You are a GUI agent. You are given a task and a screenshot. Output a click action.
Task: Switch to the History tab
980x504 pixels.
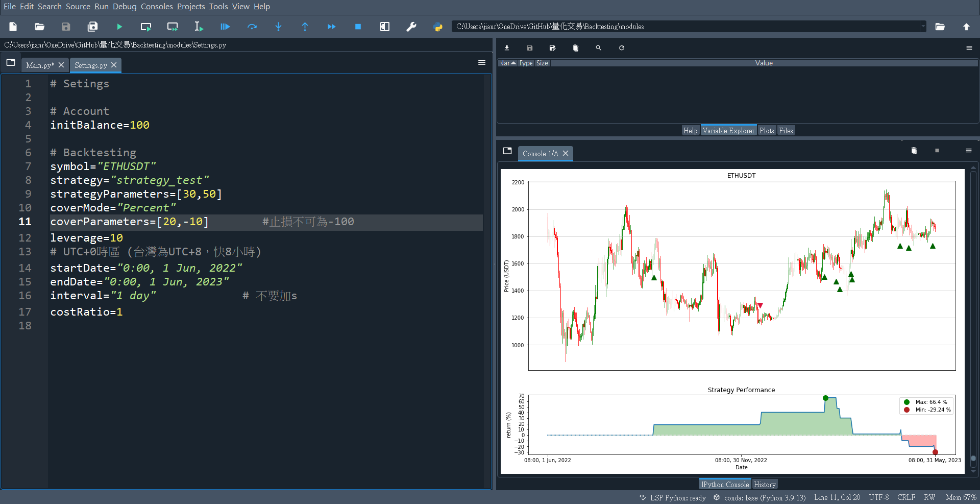pyautogui.click(x=765, y=485)
